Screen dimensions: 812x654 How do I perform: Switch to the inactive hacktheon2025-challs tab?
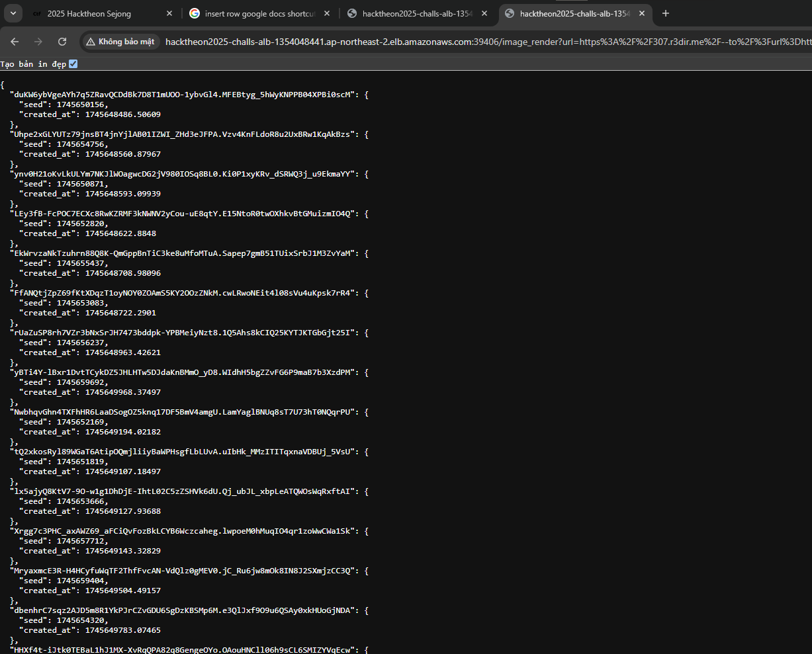pos(417,14)
